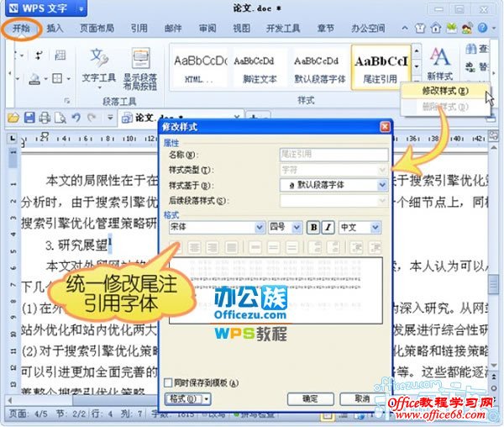Image resolution: width=504 pixels, height=427 pixels.
Task: Open the quick access toolbar customize arrow
Action: (110, 118)
